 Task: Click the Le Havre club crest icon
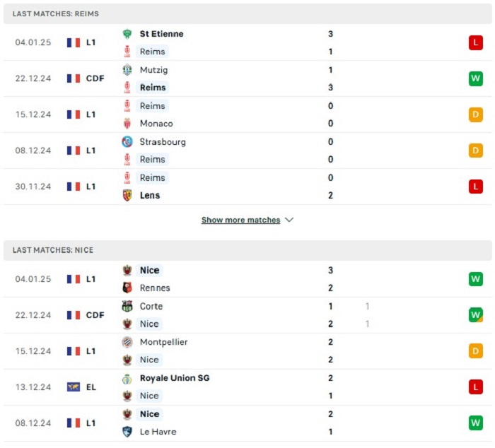coord(127,432)
